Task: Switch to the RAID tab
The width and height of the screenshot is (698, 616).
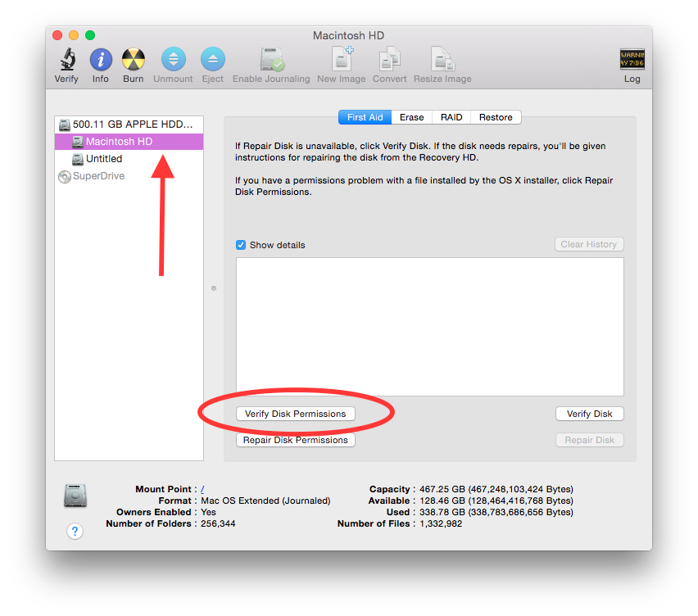Action: 451,117
